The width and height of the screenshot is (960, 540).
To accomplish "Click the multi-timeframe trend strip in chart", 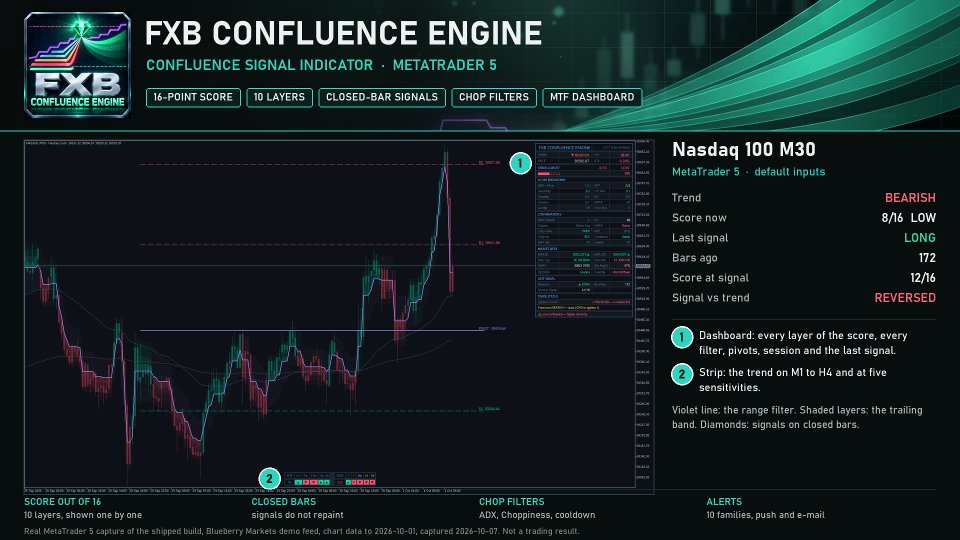I will [x=330, y=479].
